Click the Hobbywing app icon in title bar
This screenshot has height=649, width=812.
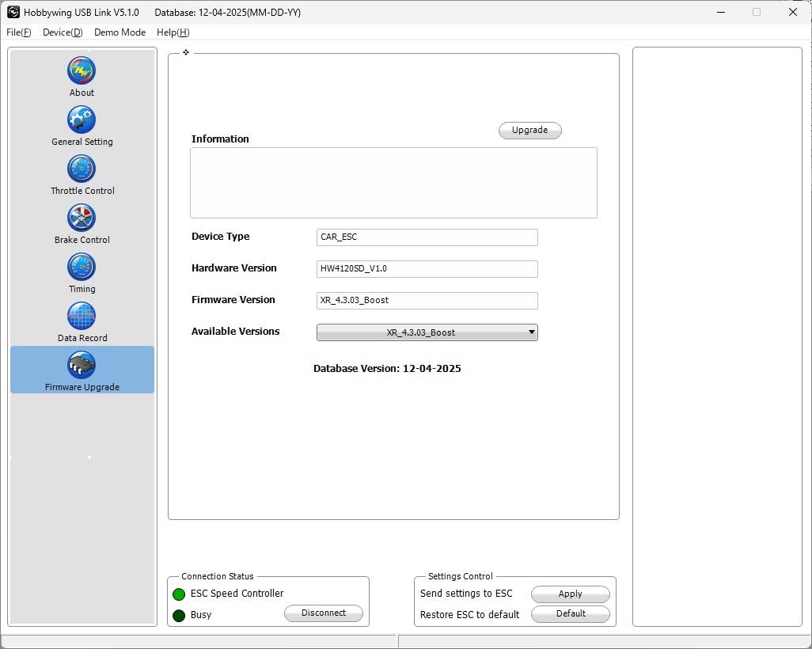click(x=13, y=12)
